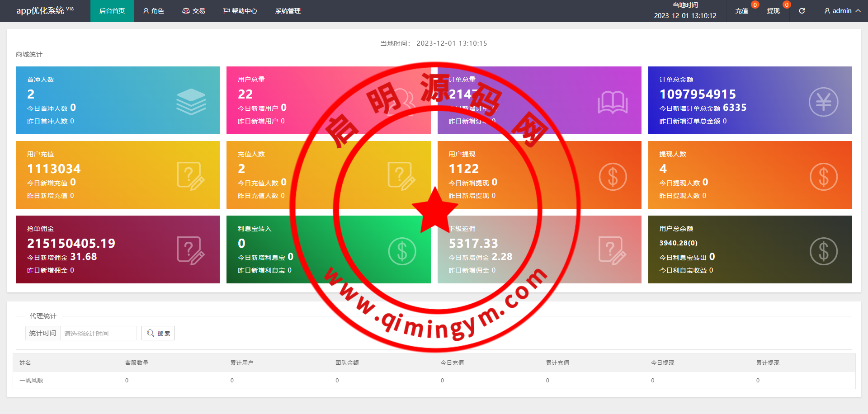
Task: Expand the admin user dropdown
Action: click(x=842, y=11)
